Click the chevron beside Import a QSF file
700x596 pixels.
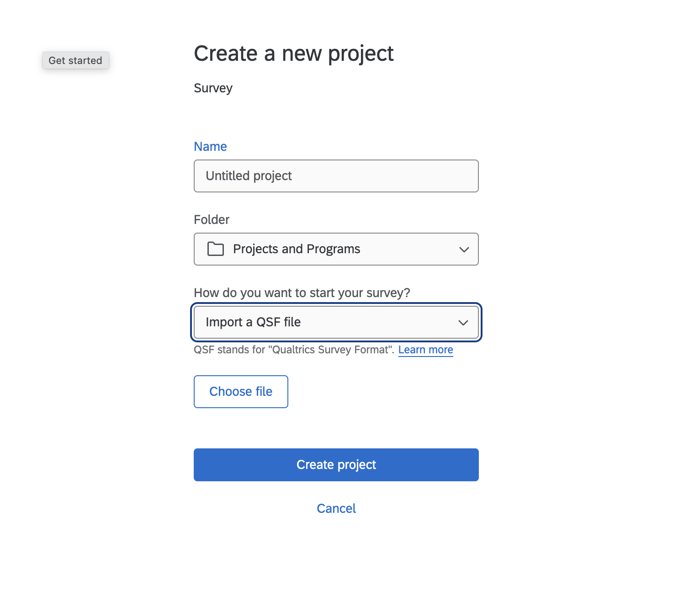click(x=463, y=323)
